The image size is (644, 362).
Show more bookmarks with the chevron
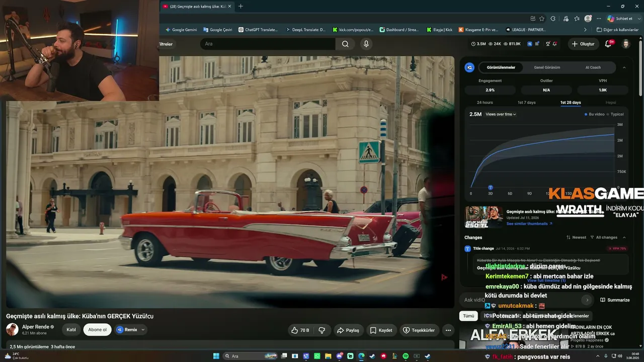(585, 30)
